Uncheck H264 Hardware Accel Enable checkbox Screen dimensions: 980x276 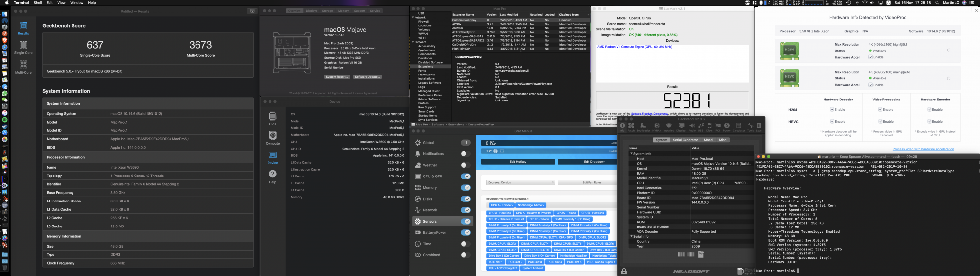[x=870, y=57]
